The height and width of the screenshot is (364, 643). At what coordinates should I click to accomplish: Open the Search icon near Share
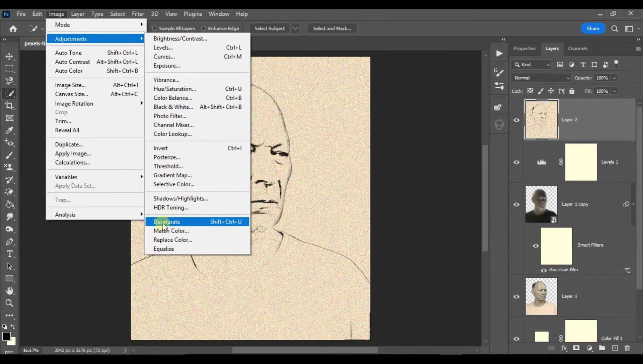tap(615, 28)
